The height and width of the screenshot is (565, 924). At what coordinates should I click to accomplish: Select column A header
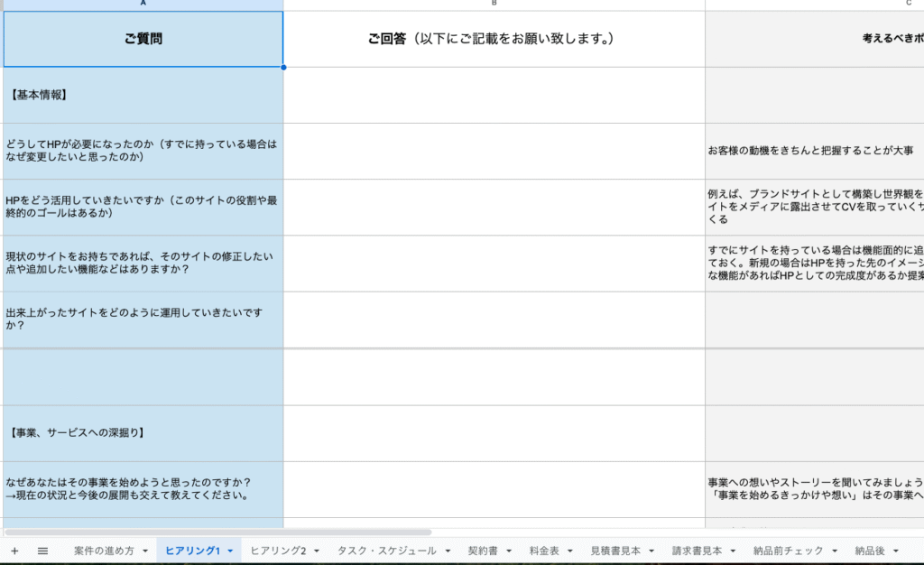pyautogui.click(x=143, y=5)
